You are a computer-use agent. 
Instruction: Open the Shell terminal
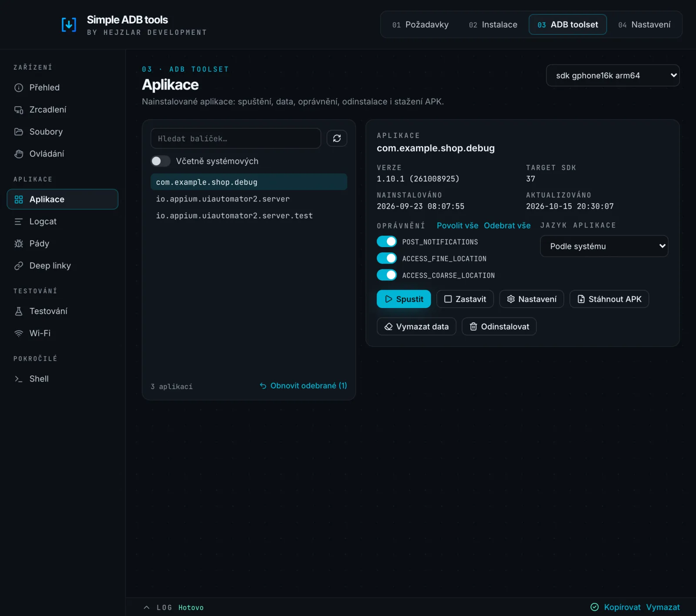pyautogui.click(x=63, y=379)
